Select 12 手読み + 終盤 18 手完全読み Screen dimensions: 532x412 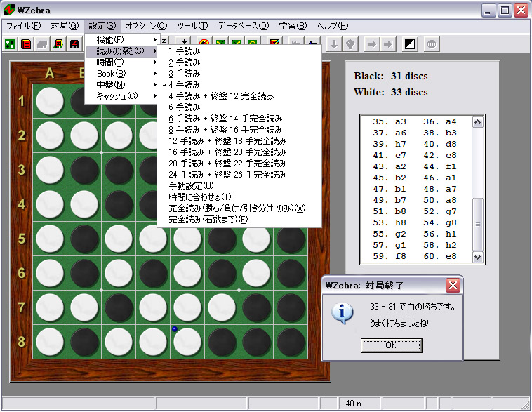point(239,141)
